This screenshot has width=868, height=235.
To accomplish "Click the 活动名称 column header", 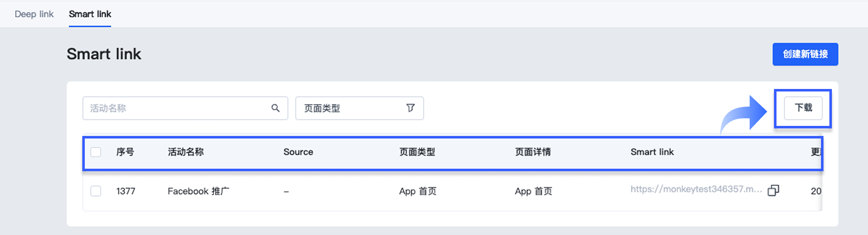I will tap(186, 152).
